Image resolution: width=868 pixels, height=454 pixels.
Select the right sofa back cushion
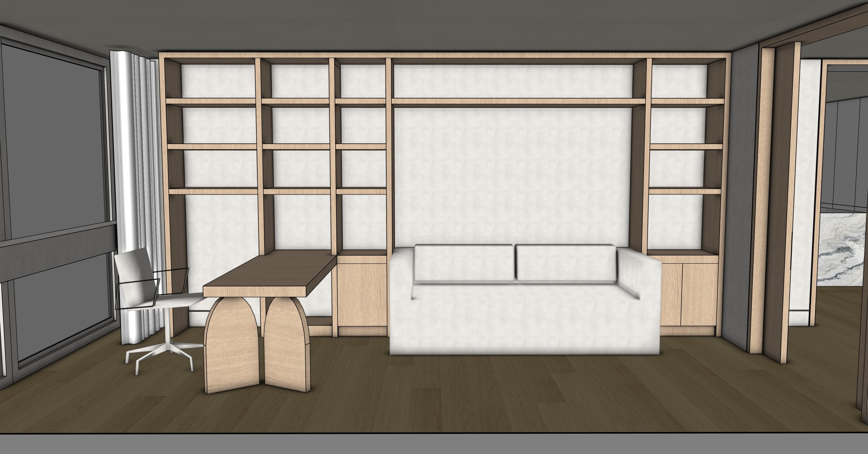[565, 263]
